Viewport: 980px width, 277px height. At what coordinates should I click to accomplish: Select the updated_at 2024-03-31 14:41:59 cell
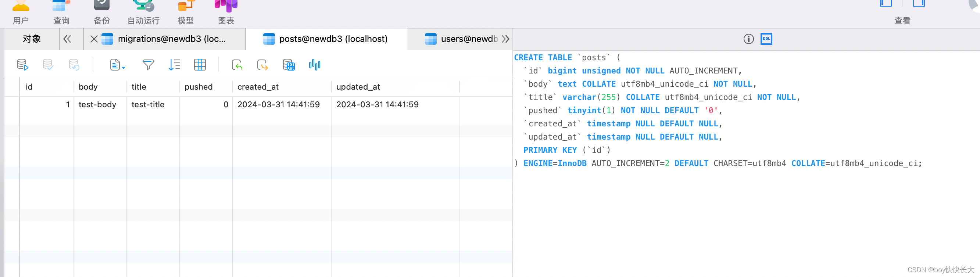coord(395,104)
